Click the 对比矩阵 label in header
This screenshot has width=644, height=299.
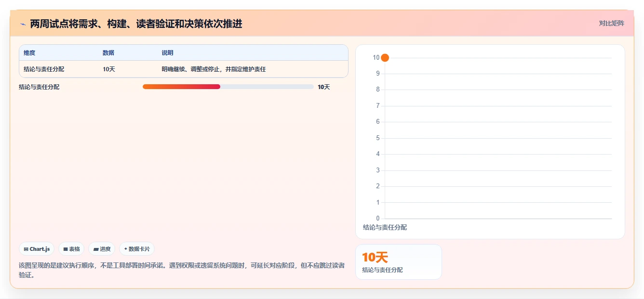[611, 23]
